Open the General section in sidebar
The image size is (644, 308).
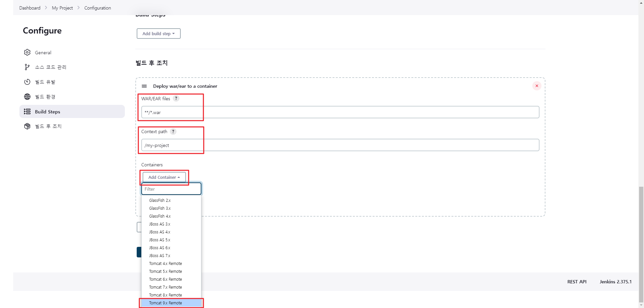72,53
